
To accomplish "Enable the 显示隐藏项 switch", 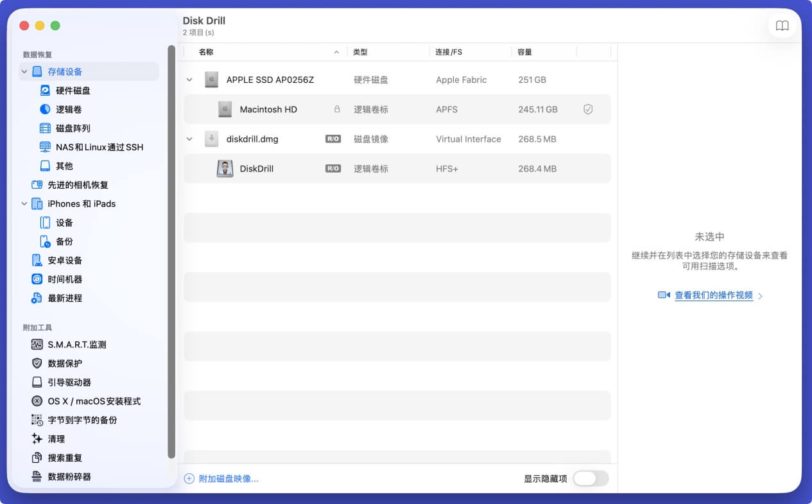I will click(x=590, y=478).
